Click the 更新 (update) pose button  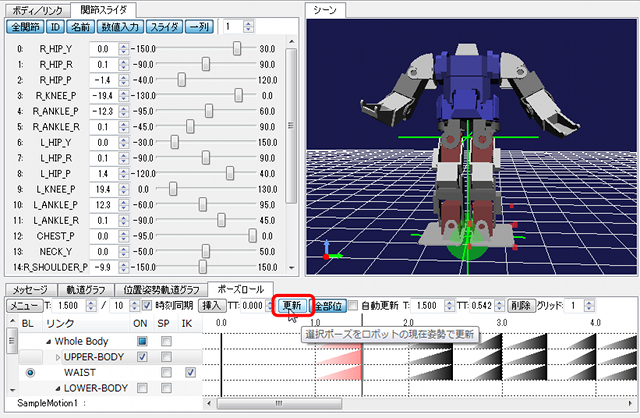pos(291,304)
